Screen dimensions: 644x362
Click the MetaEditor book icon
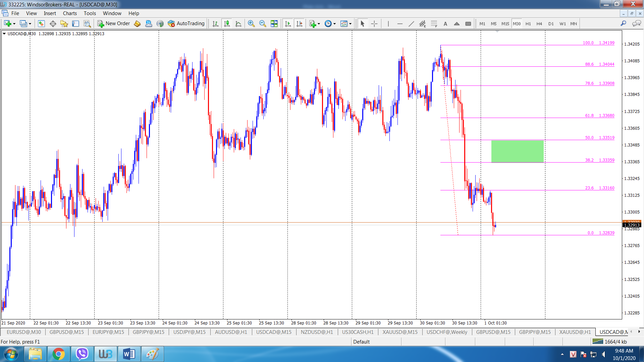137,23
